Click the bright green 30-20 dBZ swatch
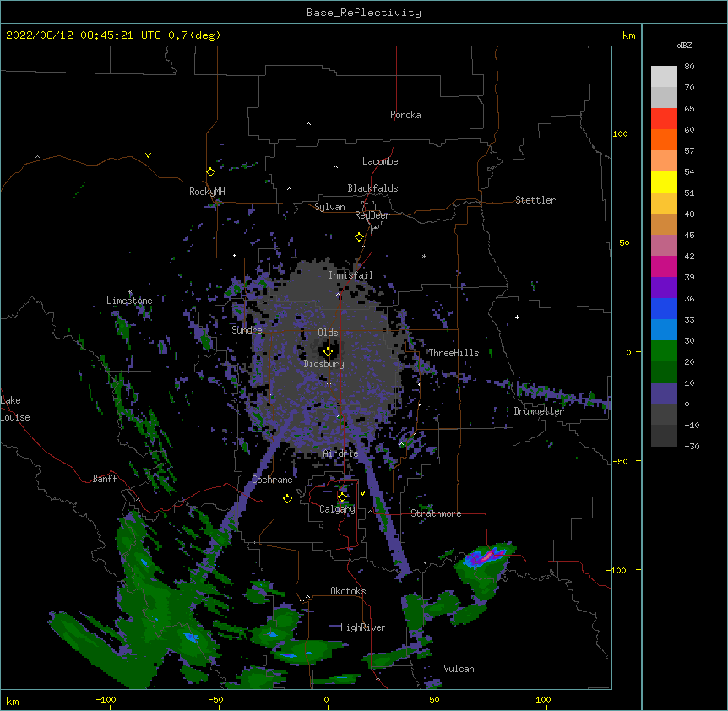This screenshot has width=728, height=711. [x=664, y=351]
